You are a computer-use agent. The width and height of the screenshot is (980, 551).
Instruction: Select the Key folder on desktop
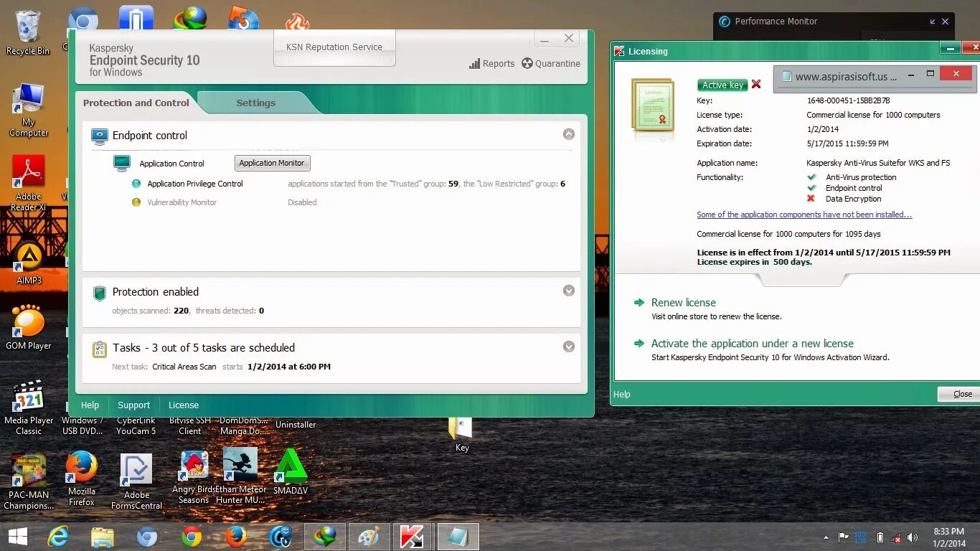point(461,435)
